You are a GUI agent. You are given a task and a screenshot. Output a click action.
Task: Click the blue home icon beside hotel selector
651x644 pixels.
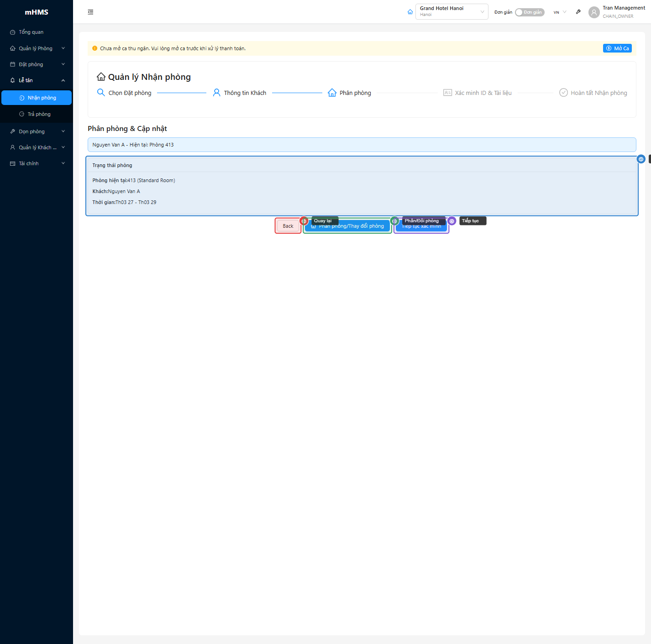[x=410, y=12]
